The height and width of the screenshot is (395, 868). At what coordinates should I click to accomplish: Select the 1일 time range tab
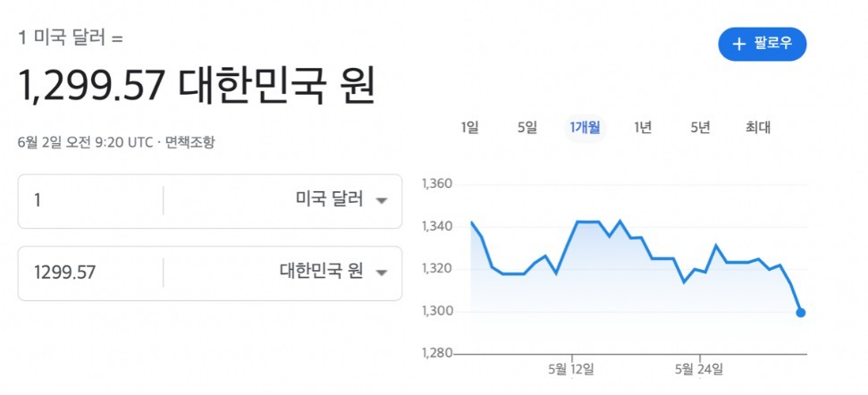(469, 128)
